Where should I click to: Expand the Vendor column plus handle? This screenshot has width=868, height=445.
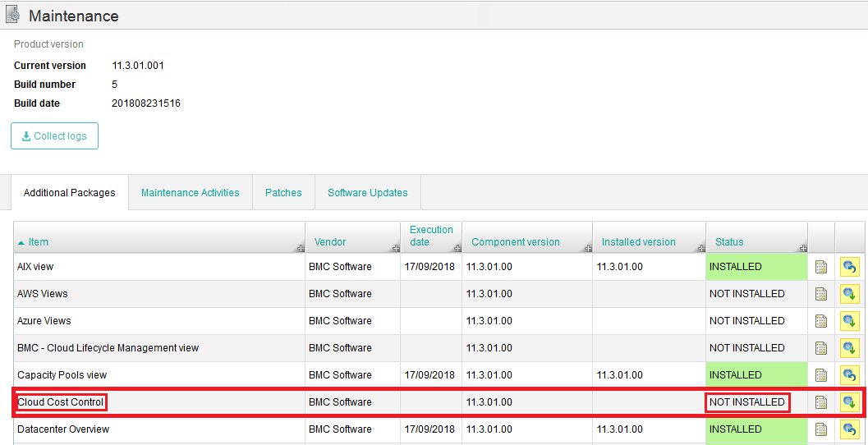click(395, 248)
